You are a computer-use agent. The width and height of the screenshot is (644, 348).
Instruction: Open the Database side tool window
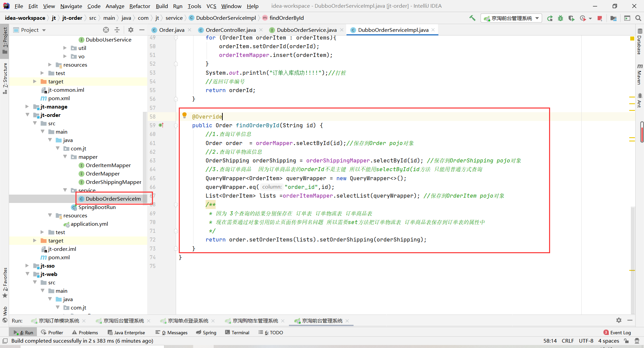coord(639,42)
